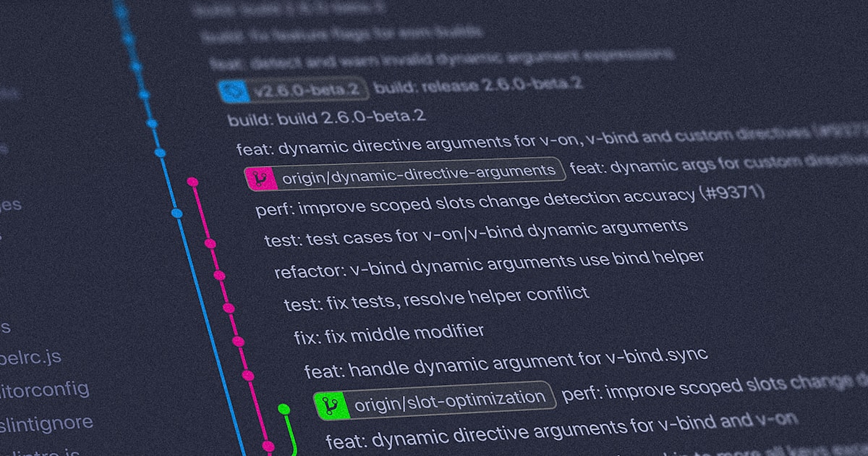Open commit "build: release 2.6.0-beta.2"
This screenshot has width=868, height=456.
coord(478,85)
